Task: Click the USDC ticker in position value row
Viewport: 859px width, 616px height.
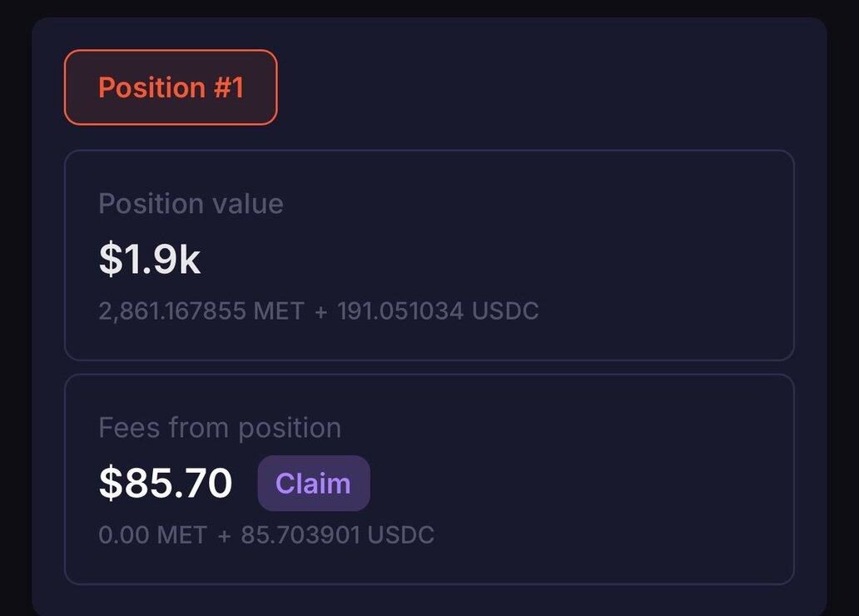Action: [505, 311]
